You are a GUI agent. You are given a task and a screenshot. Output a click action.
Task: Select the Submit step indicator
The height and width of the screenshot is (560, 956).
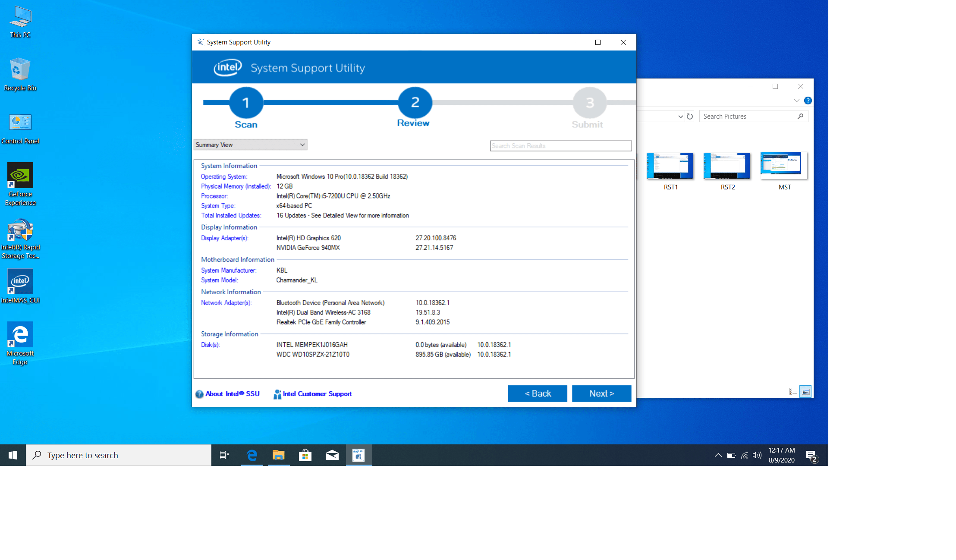(x=589, y=104)
